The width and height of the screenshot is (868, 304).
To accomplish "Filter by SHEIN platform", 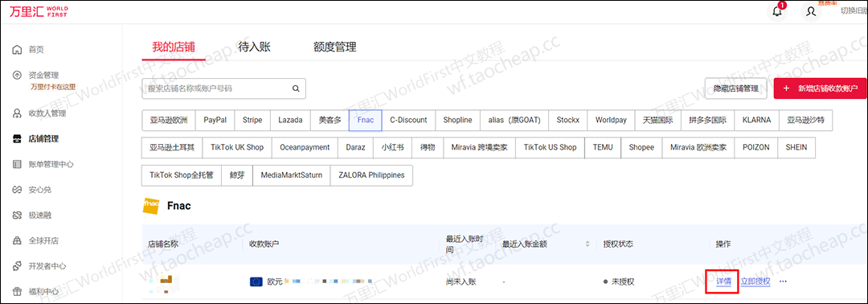I will click(x=796, y=147).
